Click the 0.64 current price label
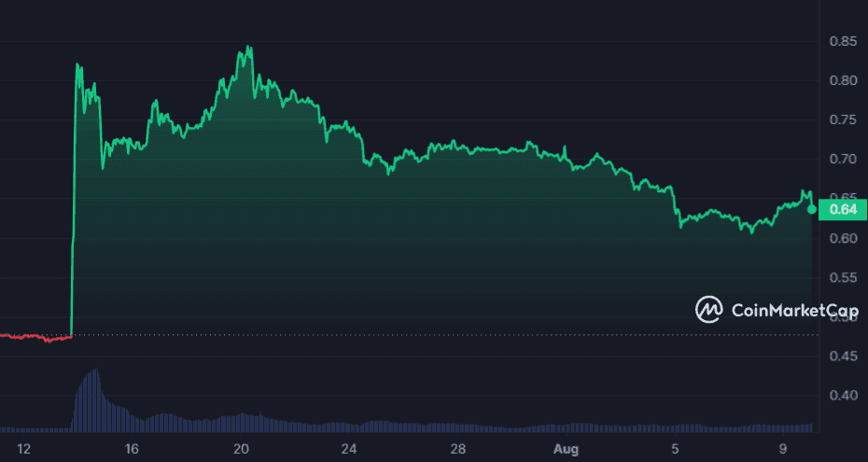868x462 pixels. point(843,209)
